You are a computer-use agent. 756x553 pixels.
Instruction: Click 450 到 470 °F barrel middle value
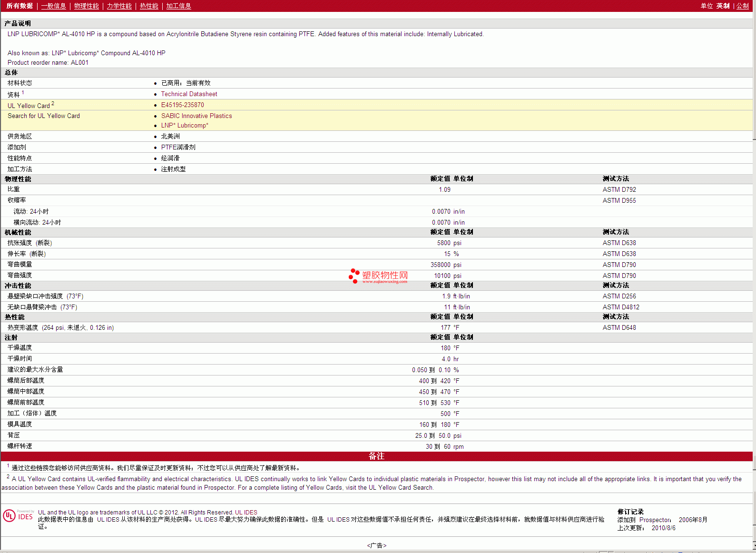[x=439, y=392]
